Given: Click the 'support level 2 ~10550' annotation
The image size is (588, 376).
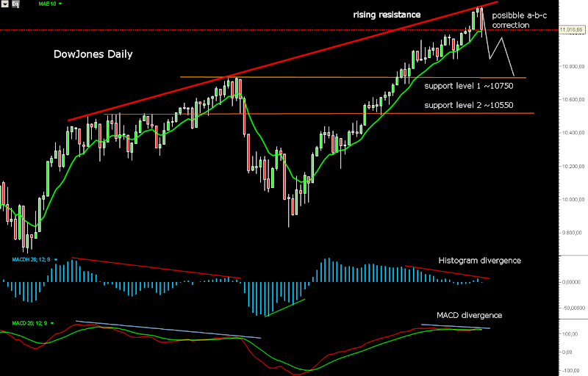Looking at the screenshot, I should [469, 105].
